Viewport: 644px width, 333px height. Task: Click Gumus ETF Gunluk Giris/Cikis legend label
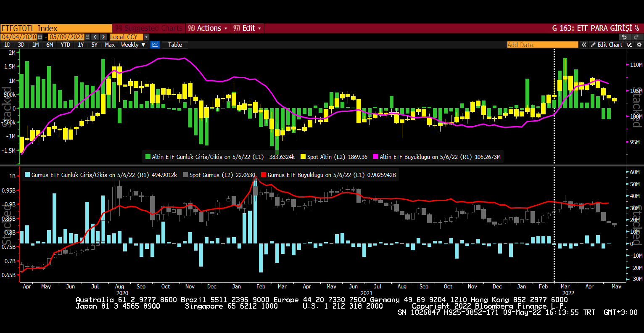click(104, 175)
